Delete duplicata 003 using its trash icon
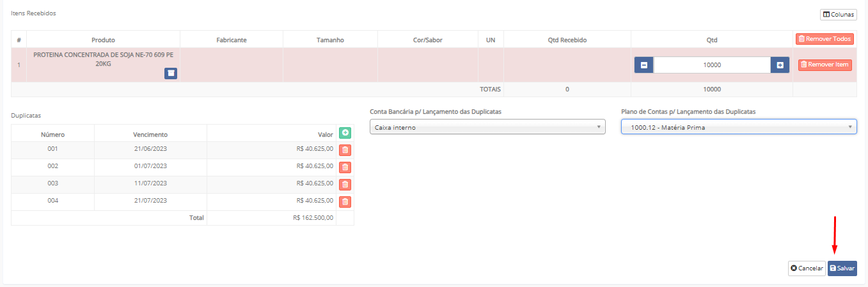868x287 pixels. point(345,185)
